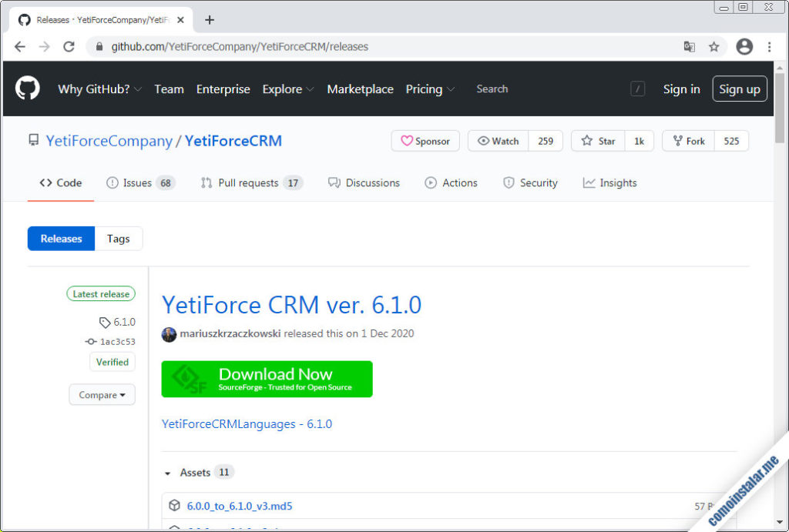
Task: Click the Download Now button
Action: tap(267, 379)
